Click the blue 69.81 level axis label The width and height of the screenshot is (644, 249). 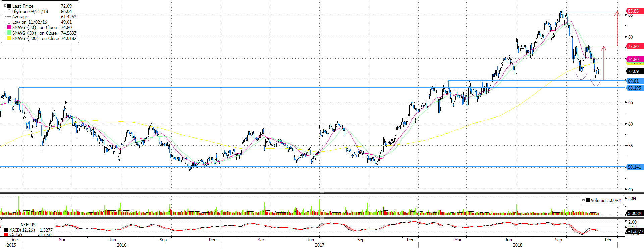pyautogui.click(x=635, y=81)
